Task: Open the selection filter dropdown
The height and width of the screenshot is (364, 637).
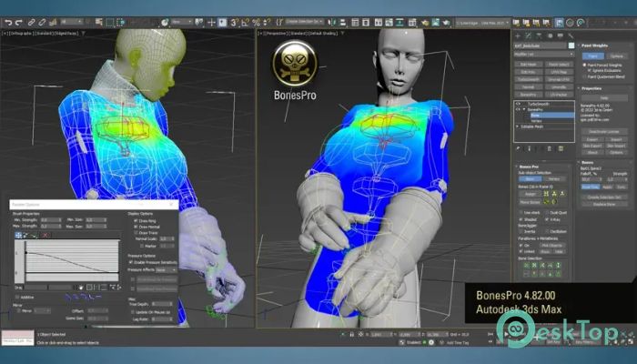Action: coord(72,22)
